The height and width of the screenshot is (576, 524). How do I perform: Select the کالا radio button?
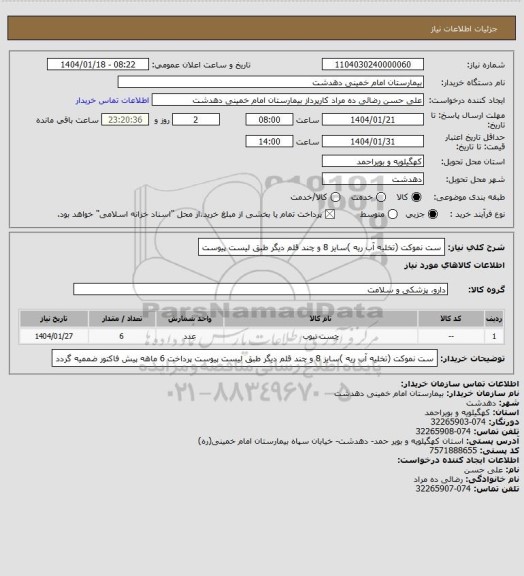click(x=416, y=197)
